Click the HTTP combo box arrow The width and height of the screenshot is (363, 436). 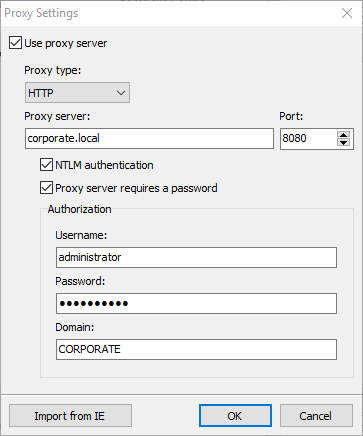pyautogui.click(x=121, y=93)
